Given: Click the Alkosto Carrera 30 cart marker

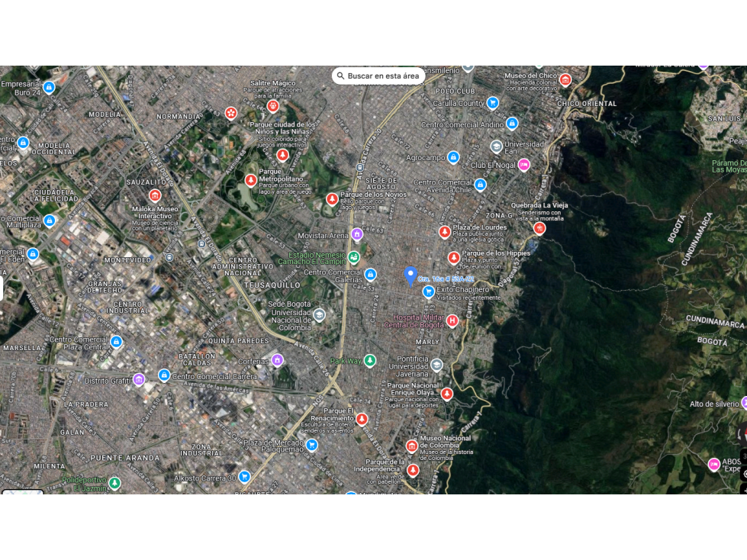Looking at the screenshot, I should point(244,476).
